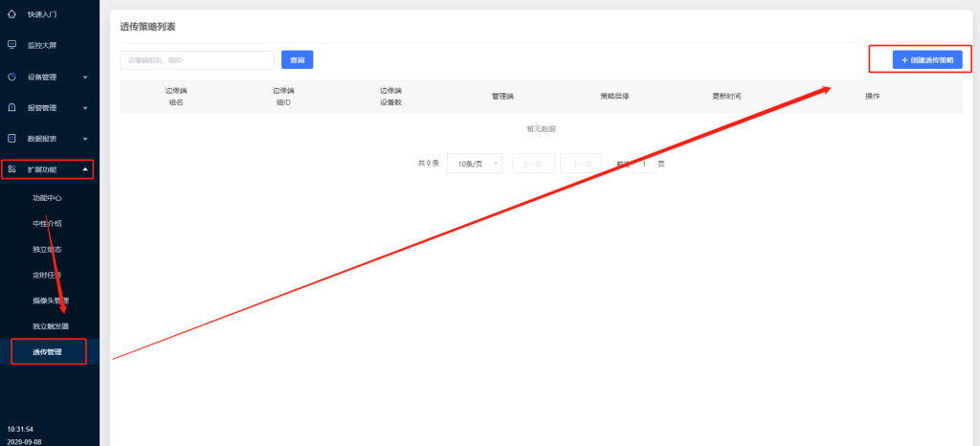
Task: Click the 扩展功能 grid icon
Action: [11, 169]
